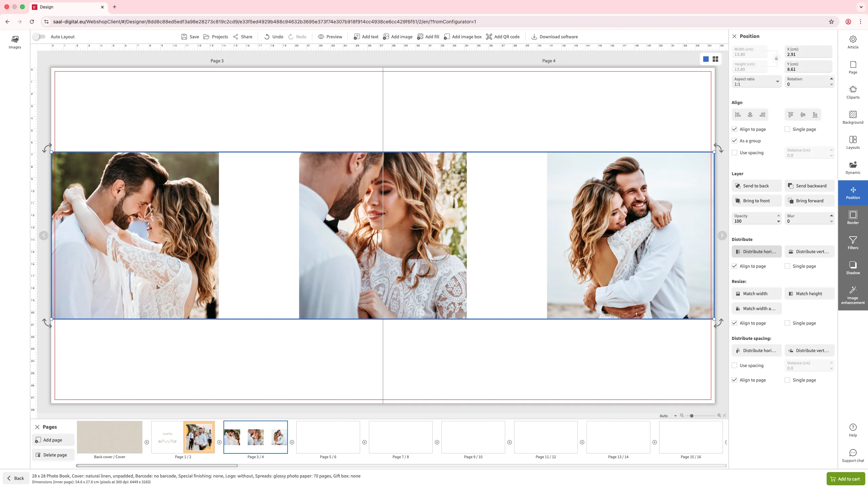Screen dimensions: 868x488
Task: Open the Cliparts panel
Action: tap(853, 92)
